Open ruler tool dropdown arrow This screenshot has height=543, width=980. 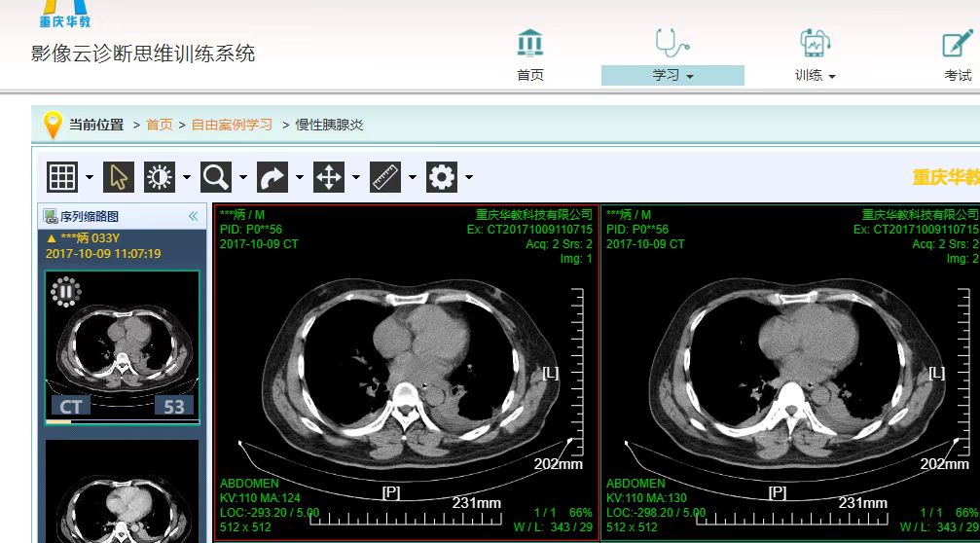[413, 177]
